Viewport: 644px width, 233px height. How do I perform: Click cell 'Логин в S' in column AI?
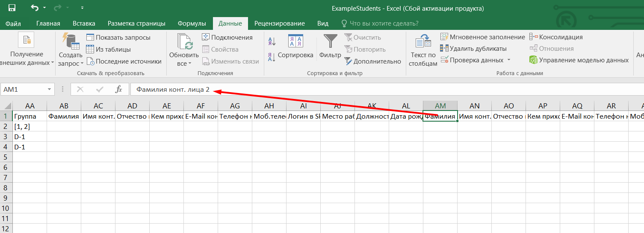(303, 116)
